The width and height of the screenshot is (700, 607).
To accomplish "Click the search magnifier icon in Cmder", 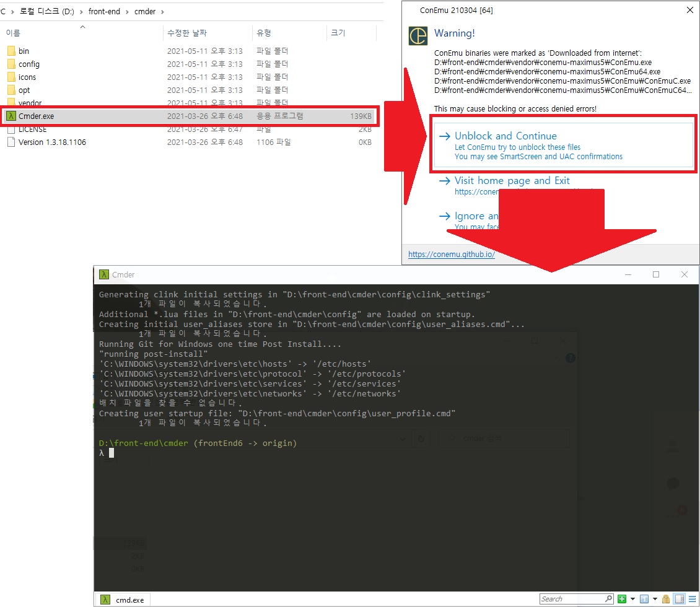I will [608, 599].
